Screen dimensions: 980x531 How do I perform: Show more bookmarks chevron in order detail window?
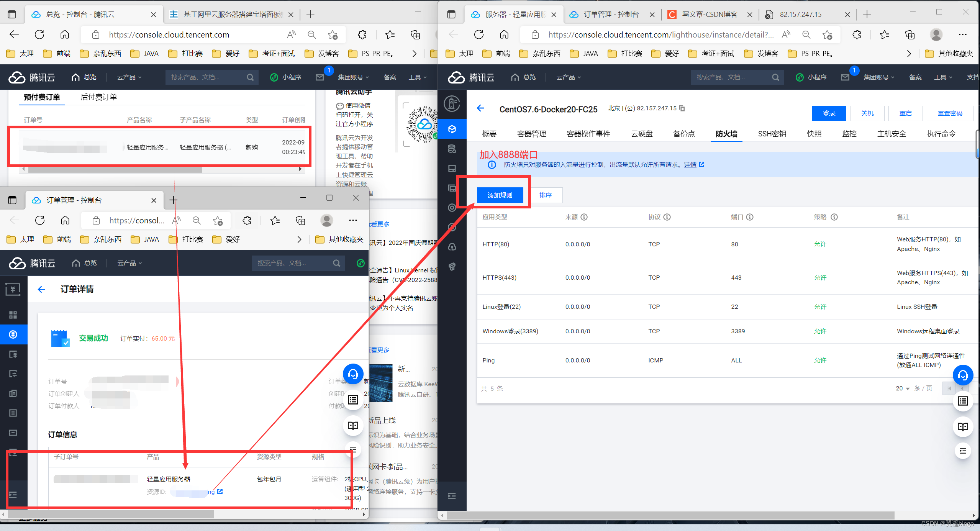299,239
